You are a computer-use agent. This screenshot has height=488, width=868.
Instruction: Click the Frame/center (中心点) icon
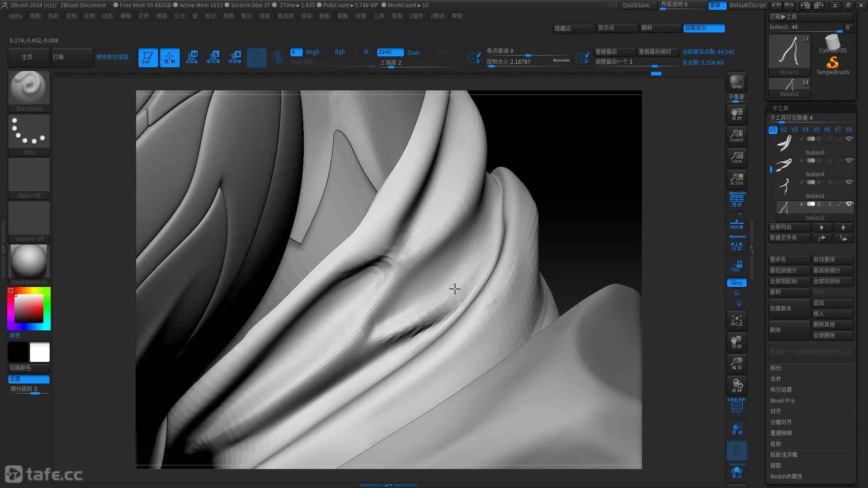[736, 320]
